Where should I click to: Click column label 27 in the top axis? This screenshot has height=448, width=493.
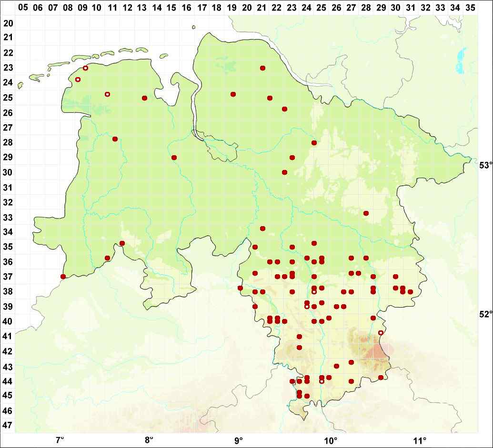tap(351, 7)
